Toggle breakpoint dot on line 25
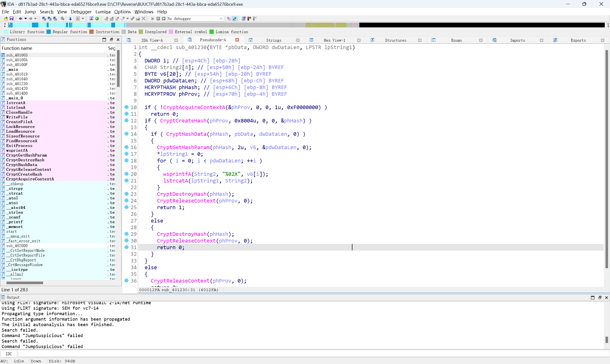 tap(127, 207)
